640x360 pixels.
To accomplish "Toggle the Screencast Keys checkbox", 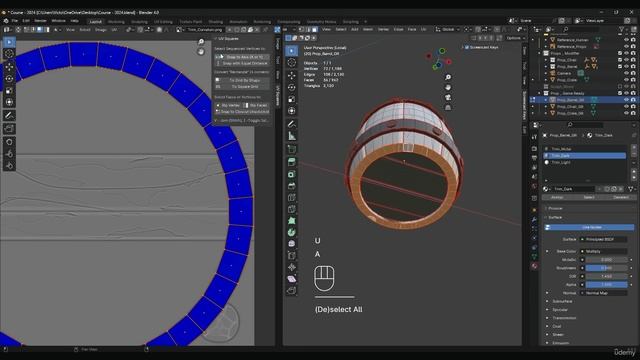I will coord(467,47).
